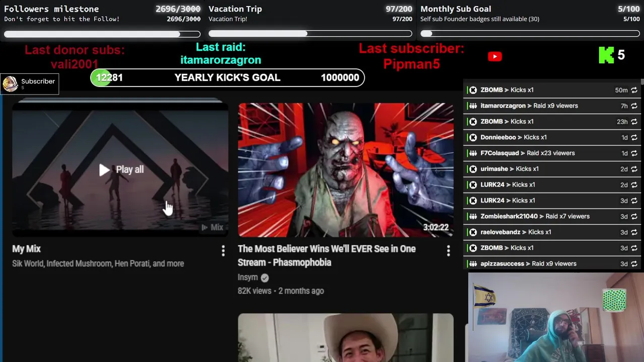Screen dimensions: 644x362
Task: Open the three-dot menu for Phasmophobia video
Action: point(448,251)
